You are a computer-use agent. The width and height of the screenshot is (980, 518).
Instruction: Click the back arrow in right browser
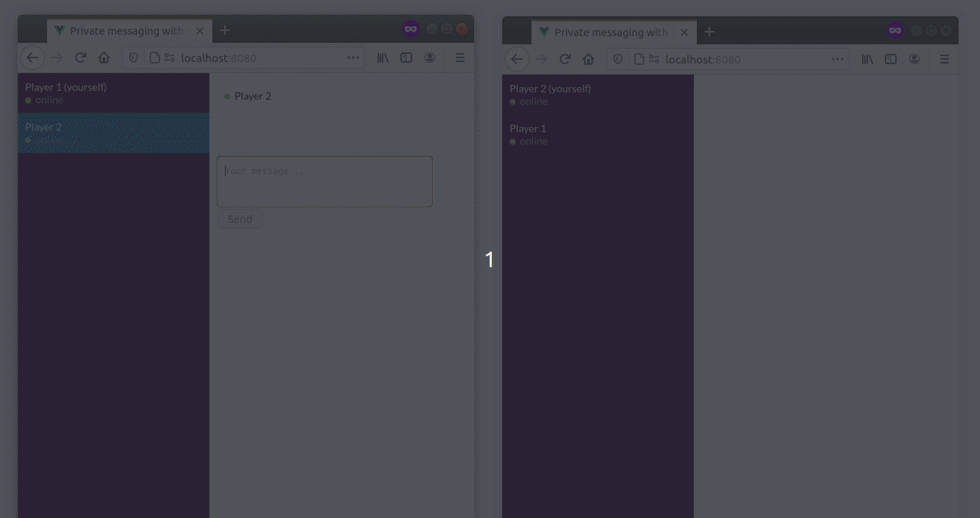(x=516, y=59)
